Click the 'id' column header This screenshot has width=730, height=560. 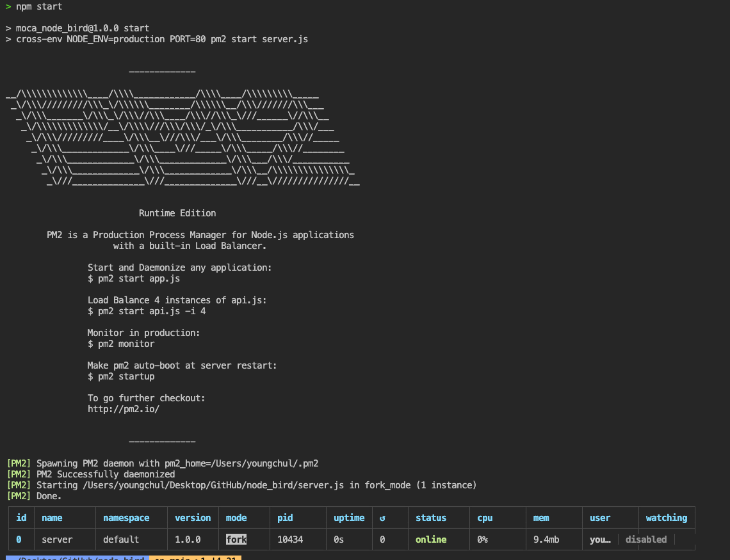pos(21,518)
